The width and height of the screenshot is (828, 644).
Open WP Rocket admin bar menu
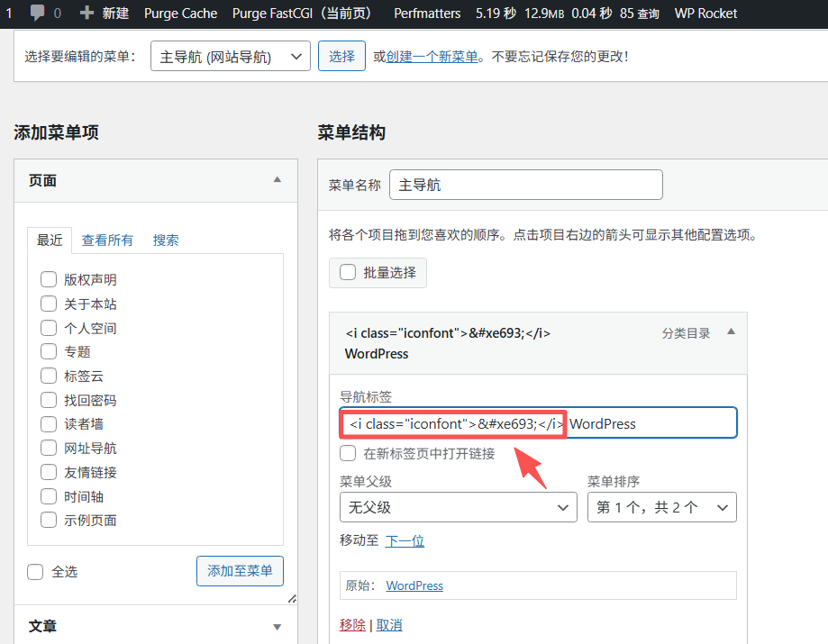click(705, 14)
